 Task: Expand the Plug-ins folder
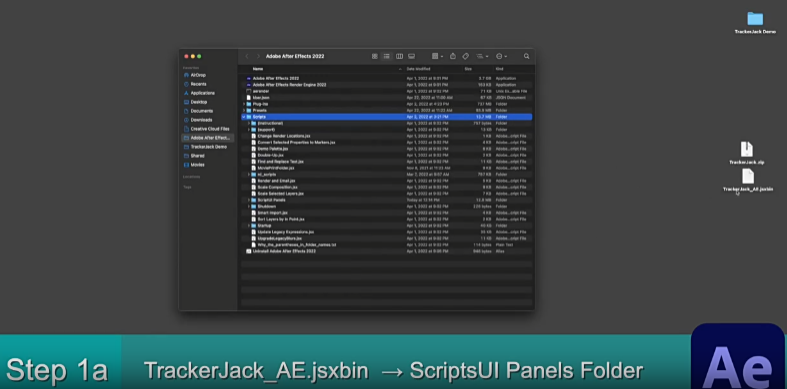tap(244, 104)
